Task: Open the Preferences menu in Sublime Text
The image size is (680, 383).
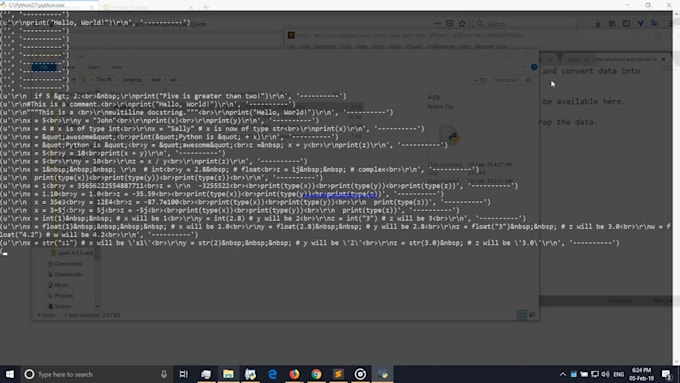Action: 441,46
